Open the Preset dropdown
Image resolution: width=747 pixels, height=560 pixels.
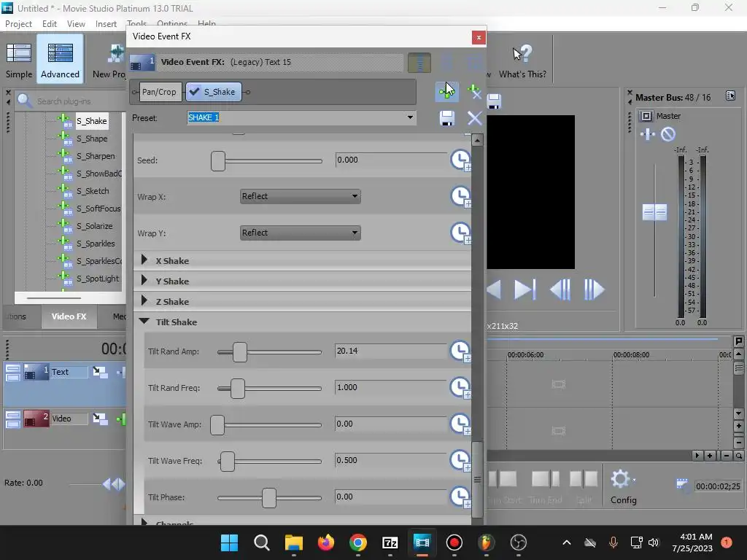410,117
